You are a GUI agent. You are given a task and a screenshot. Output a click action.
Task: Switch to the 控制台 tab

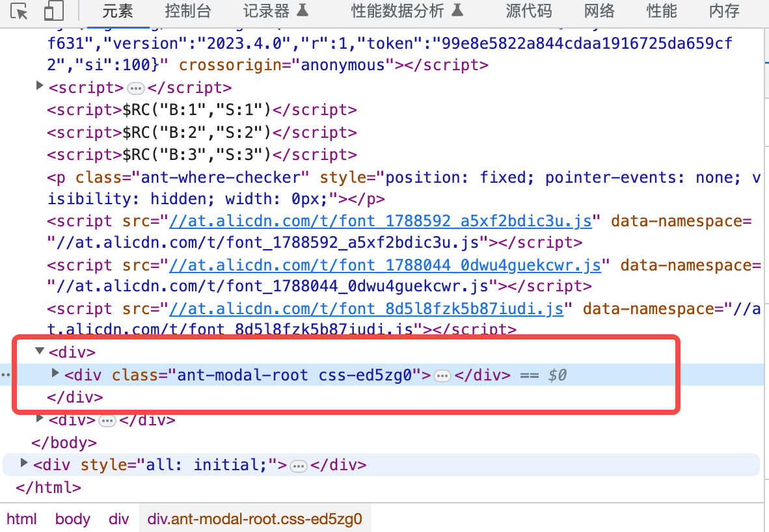coord(188,11)
